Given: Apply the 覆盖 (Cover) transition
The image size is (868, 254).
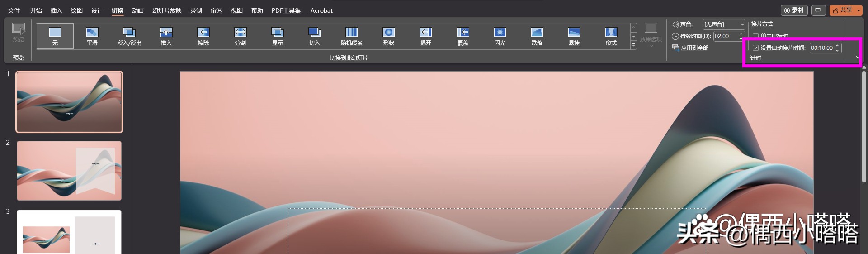Looking at the screenshot, I should point(463,36).
